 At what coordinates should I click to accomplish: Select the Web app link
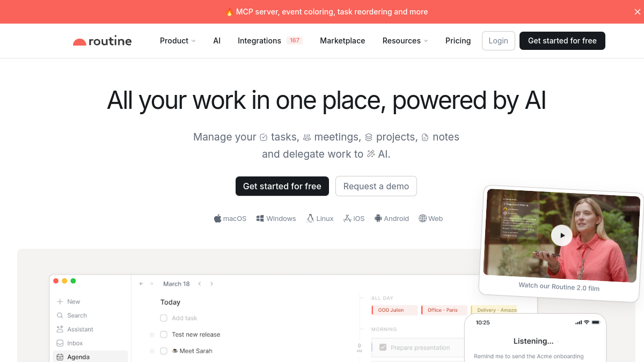[x=431, y=218]
